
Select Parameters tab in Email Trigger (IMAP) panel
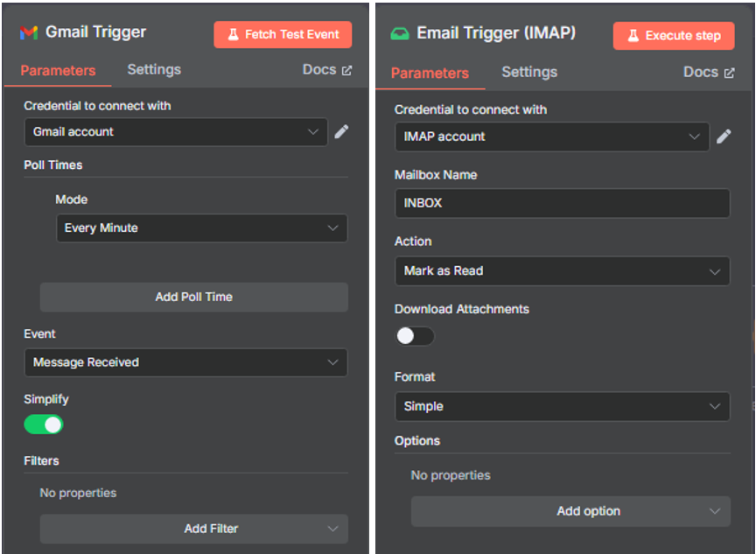coord(430,73)
